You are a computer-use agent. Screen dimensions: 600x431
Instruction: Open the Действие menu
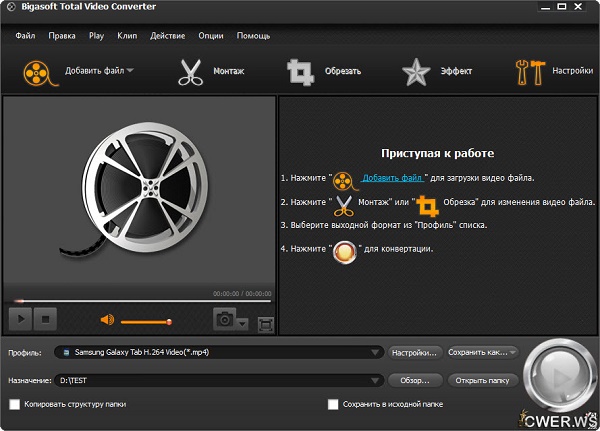tap(168, 36)
